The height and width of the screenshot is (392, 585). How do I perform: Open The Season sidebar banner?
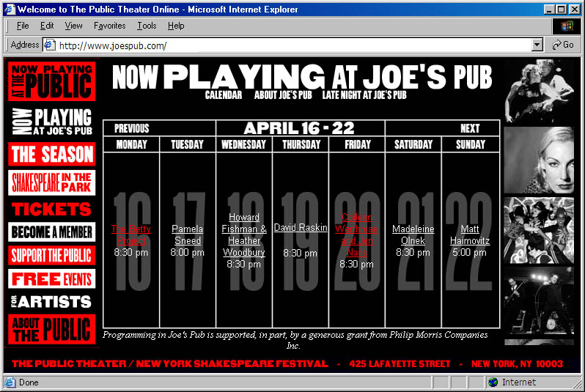51,154
